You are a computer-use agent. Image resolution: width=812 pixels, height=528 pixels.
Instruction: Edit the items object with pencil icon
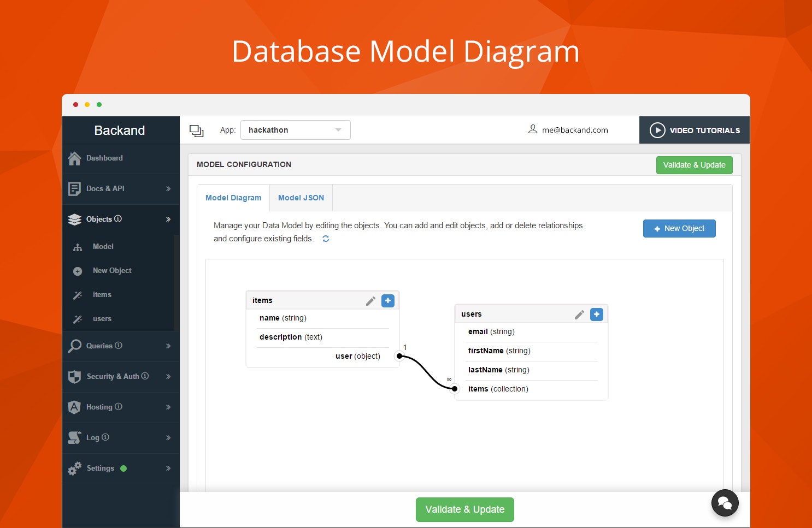point(370,301)
